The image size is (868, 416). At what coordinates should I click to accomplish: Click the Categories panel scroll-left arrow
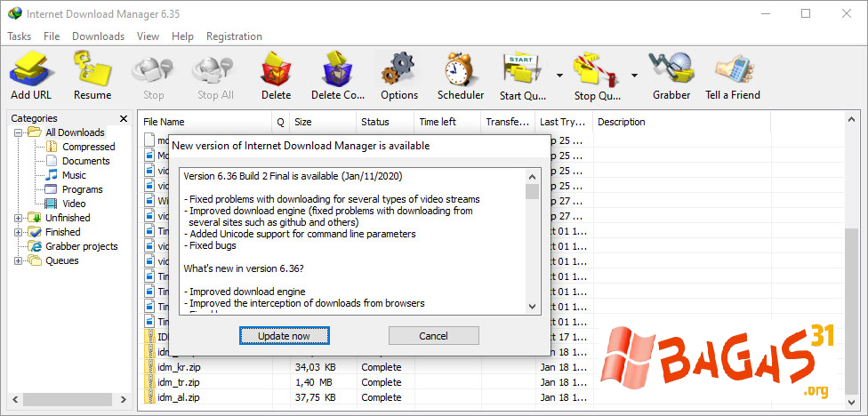tap(15, 399)
